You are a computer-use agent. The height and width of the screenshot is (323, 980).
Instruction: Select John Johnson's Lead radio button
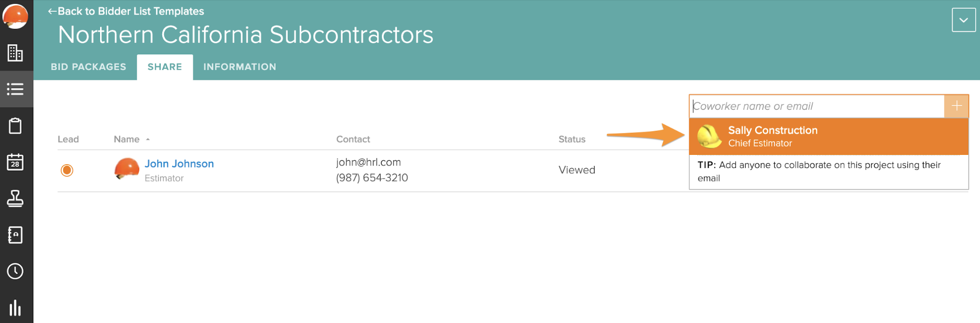click(x=67, y=170)
